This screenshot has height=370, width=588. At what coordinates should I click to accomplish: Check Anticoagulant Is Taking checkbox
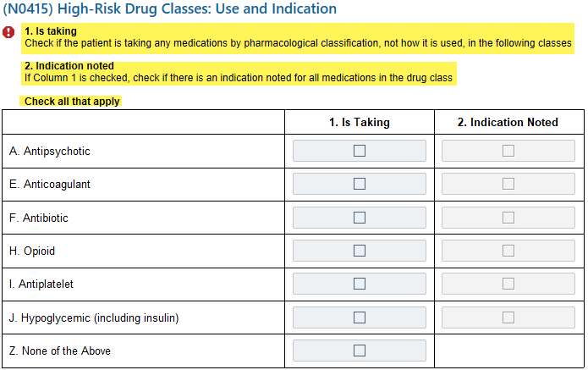point(360,184)
